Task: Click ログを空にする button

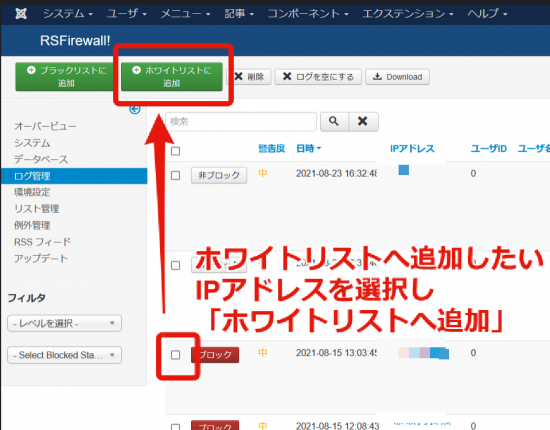Action: [x=318, y=76]
